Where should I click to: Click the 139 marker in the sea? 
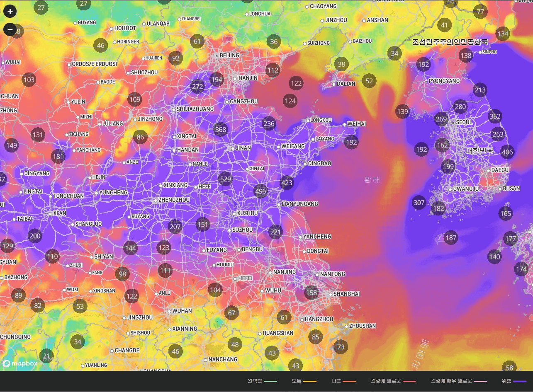coord(402,111)
